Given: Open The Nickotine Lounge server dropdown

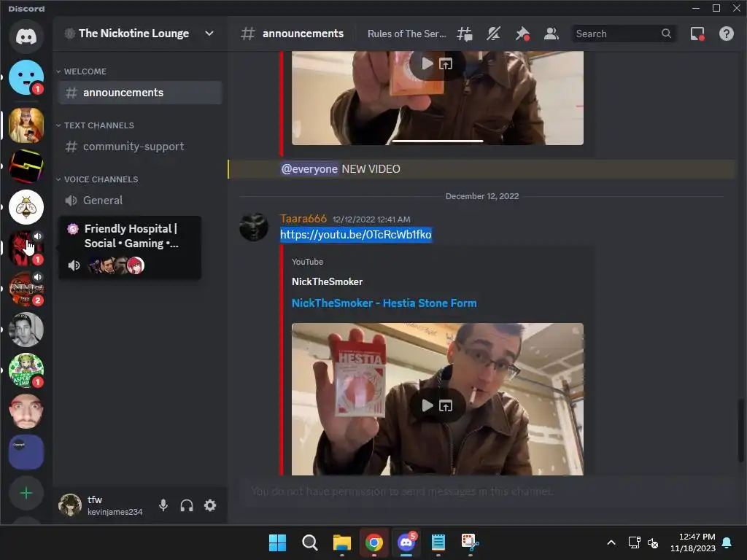Looking at the screenshot, I should pos(209,34).
